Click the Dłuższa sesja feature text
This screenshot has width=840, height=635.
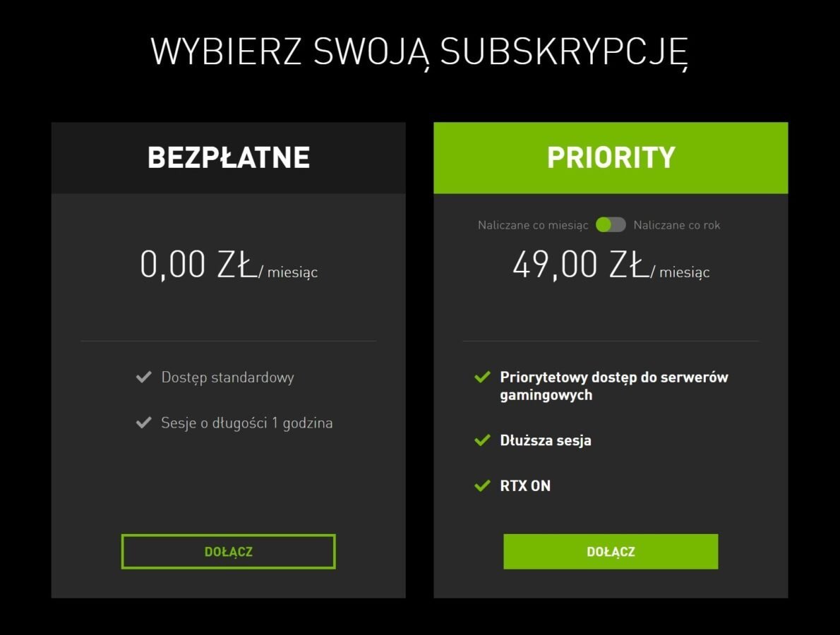click(x=546, y=440)
